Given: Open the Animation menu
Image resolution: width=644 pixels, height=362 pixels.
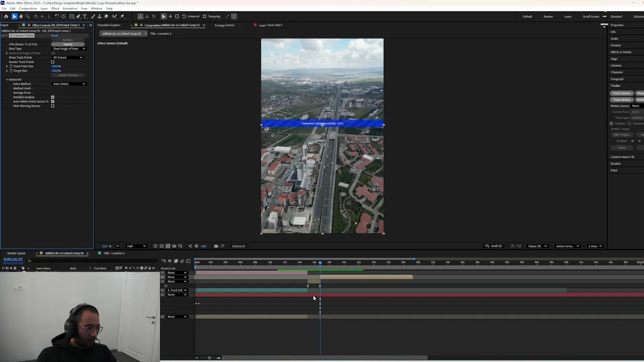Looking at the screenshot, I should click(70, 9).
